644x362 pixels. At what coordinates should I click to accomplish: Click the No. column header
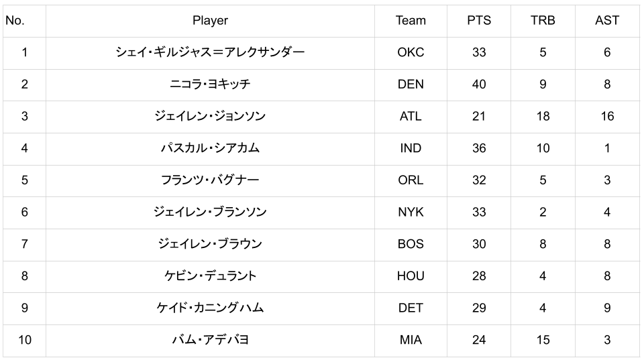point(15,20)
